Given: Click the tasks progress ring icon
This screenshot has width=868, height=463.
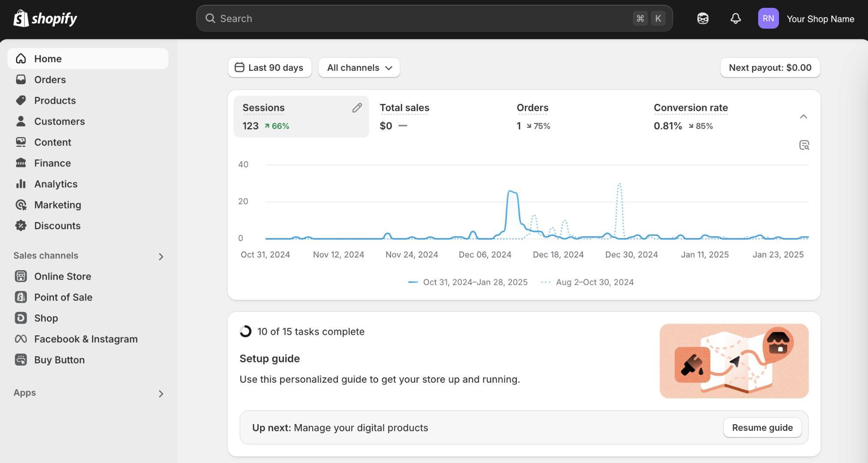Looking at the screenshot, I should (246, 331).
